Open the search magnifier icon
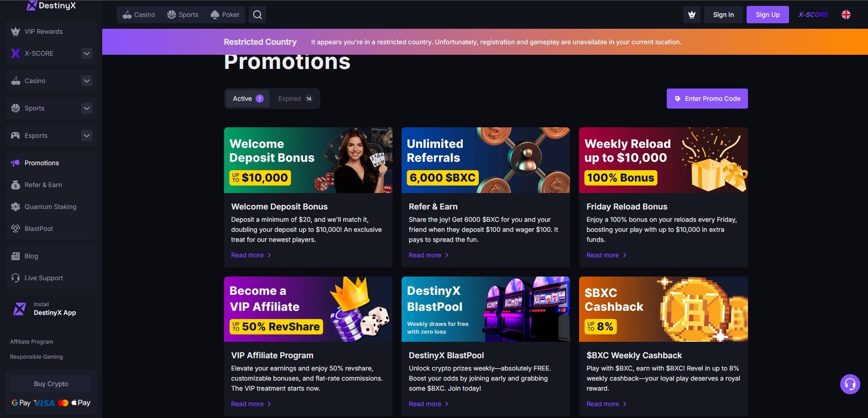Viewport: 868px width, 418px height. click(257, 15)
